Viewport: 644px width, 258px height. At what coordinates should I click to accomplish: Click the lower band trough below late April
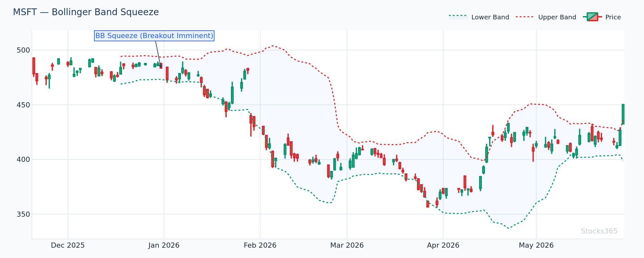(x=508, y=228)
